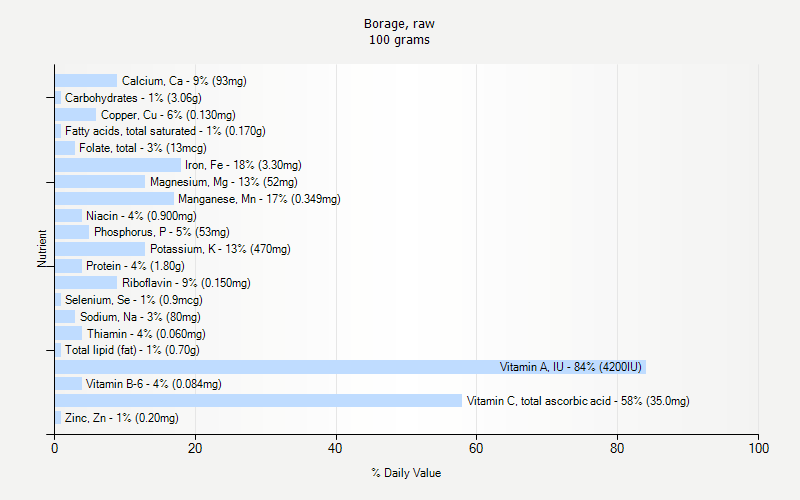800x500 pixels.
Task: Click the Manganese, Mn 17% label
Action: pyautogui.click(x=259, y=198)
